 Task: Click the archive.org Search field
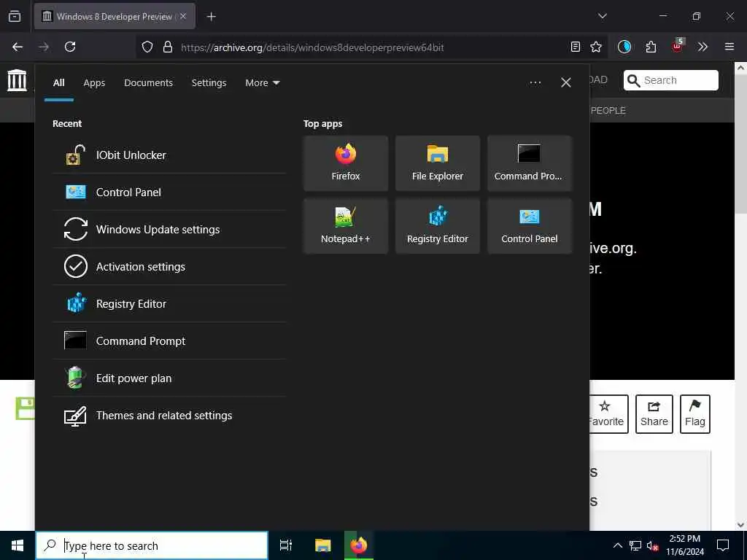tap(671, 80)
